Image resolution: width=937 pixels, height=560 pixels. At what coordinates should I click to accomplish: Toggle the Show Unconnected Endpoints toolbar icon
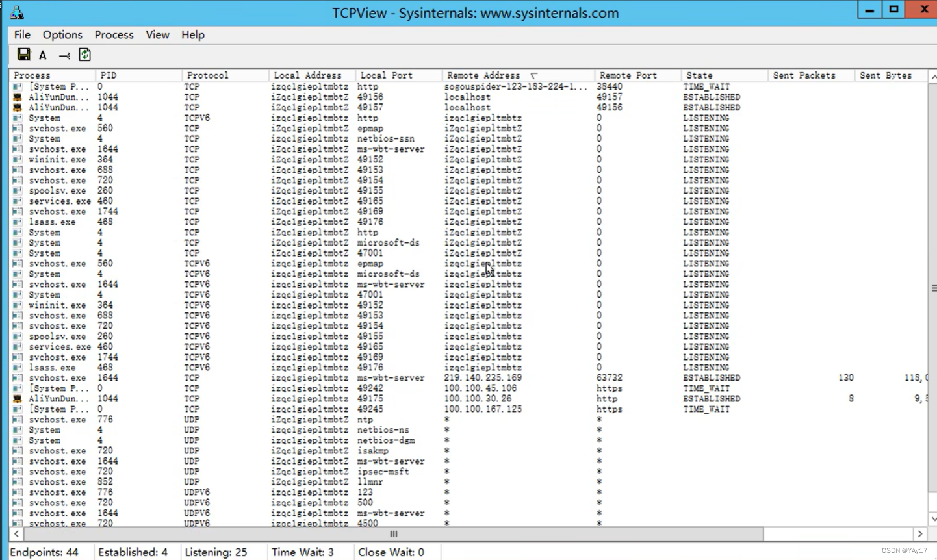pyautogui.click(x=64, y=56)
